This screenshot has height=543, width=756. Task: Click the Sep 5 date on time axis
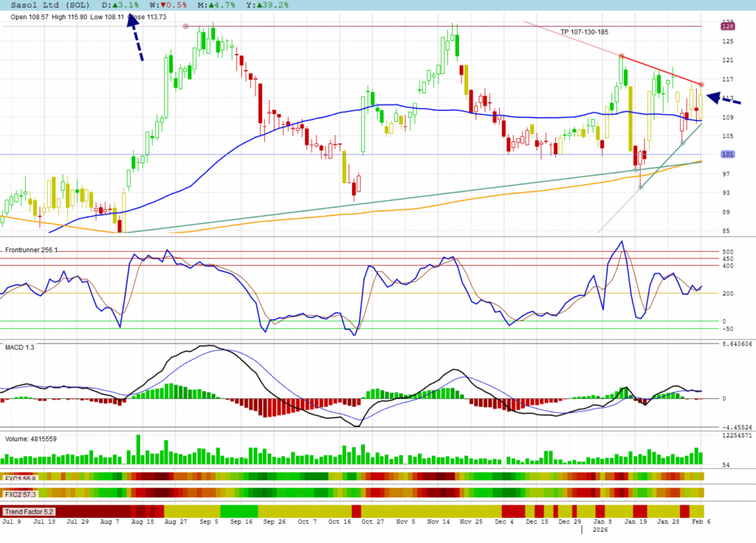tap(209, 522)
